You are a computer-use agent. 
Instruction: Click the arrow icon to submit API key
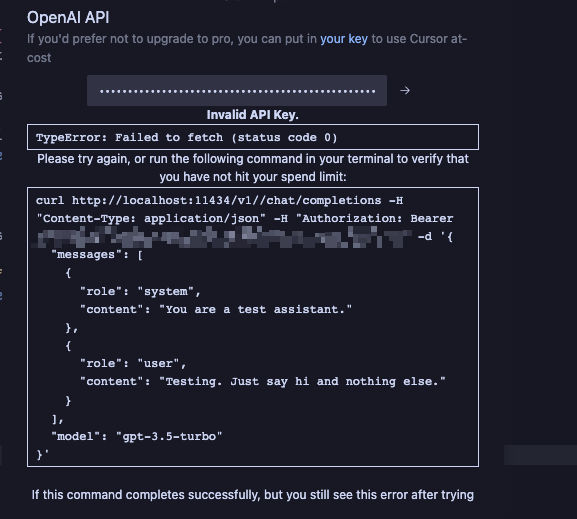[x=405, y=91]
